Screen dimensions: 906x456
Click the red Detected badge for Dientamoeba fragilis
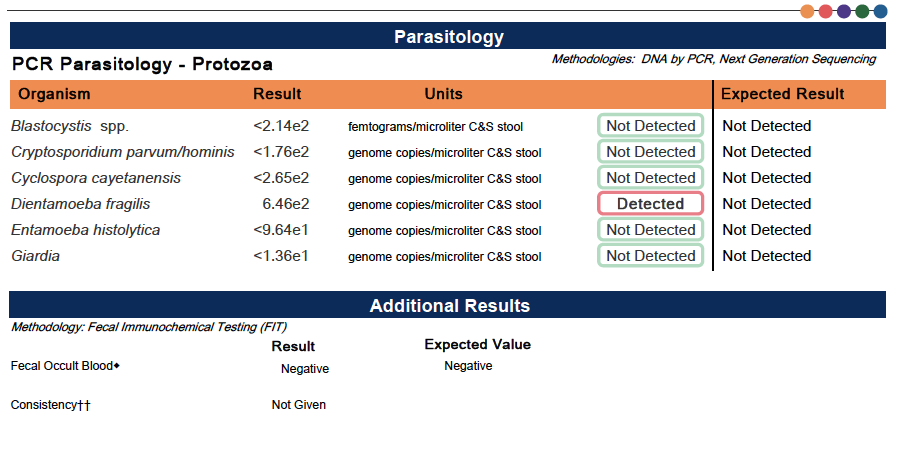pyautogui.click(x=650, y=204)
